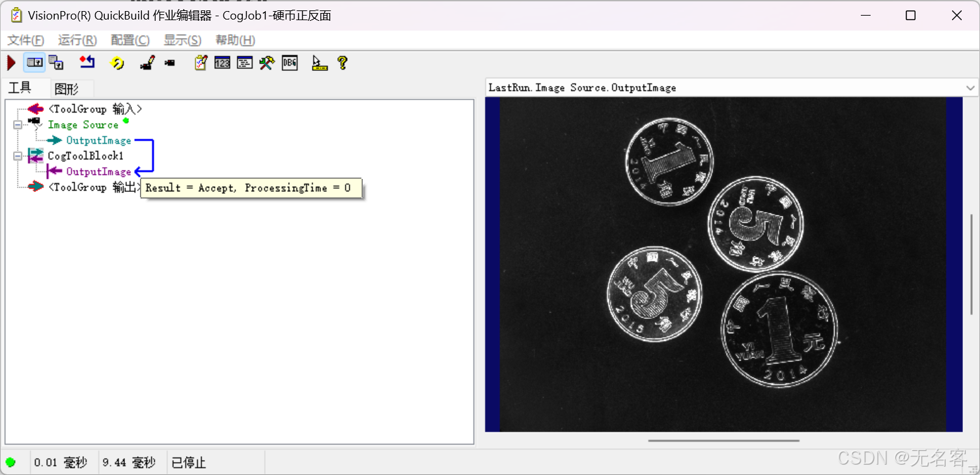The height and width of the screenshot is (475, 980).
Task: Click the small black camera live display icon
Action: tap(170, 63)
